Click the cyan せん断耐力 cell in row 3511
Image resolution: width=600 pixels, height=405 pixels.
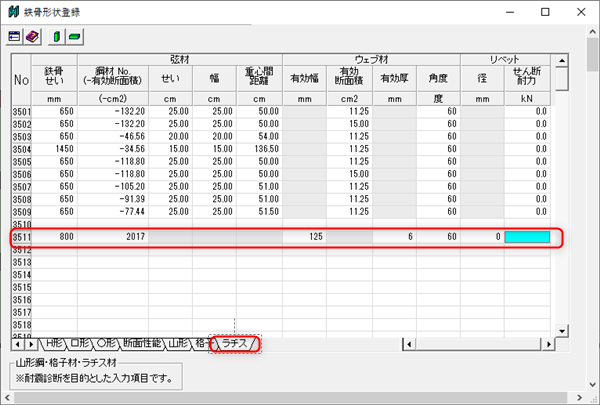coord(528,238)
